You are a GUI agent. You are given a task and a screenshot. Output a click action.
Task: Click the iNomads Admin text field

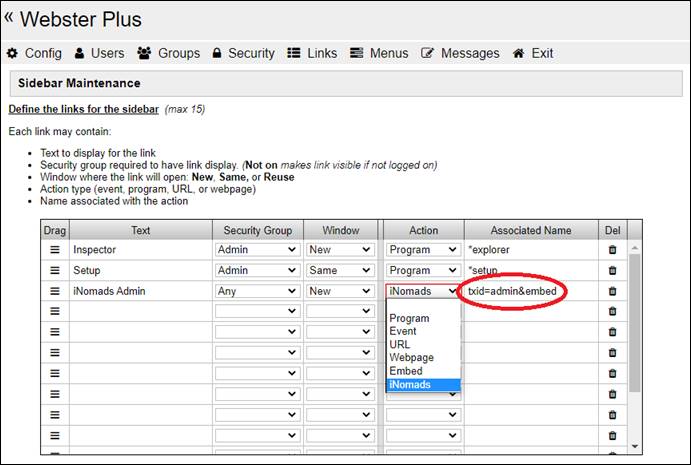coord(141,291)
